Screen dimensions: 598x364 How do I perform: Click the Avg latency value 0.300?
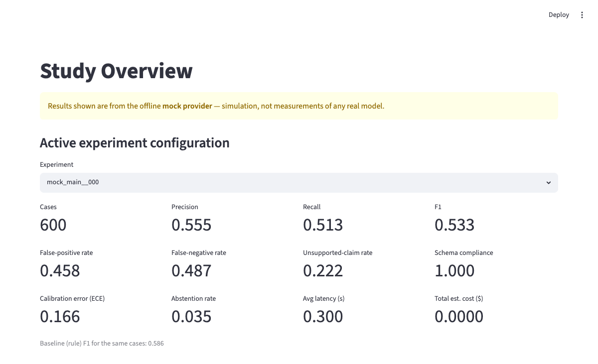pyautogui.click(x=323, y=317)
